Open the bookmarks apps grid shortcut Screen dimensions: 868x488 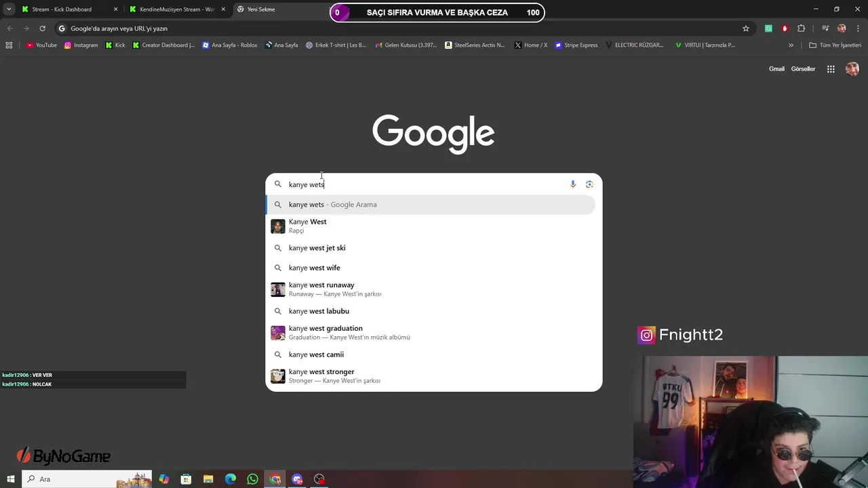pyautogui.click(x=9, y=45)
